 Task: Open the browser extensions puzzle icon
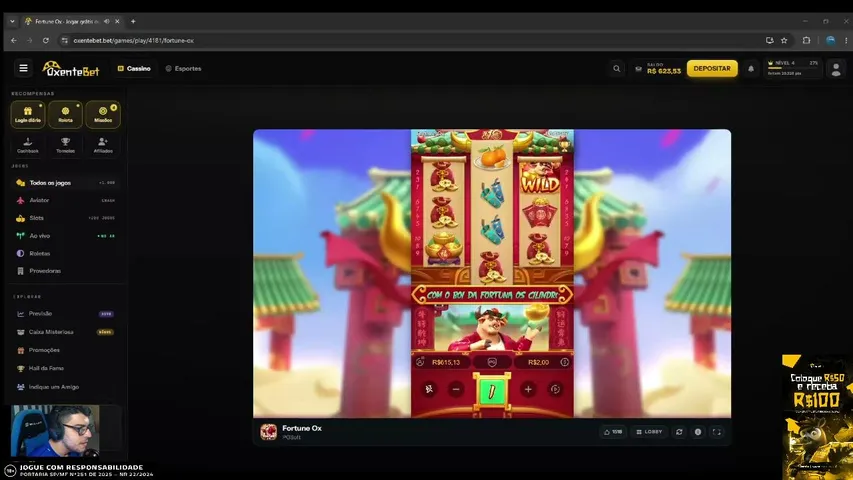(806, 40)
